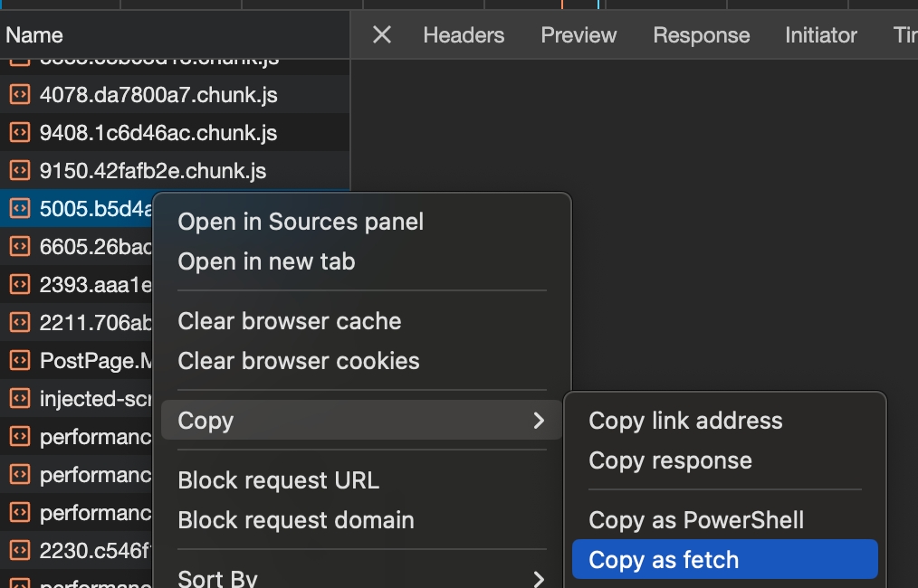
Task: Clear browser cache from context menu
Action: (289, 321)
